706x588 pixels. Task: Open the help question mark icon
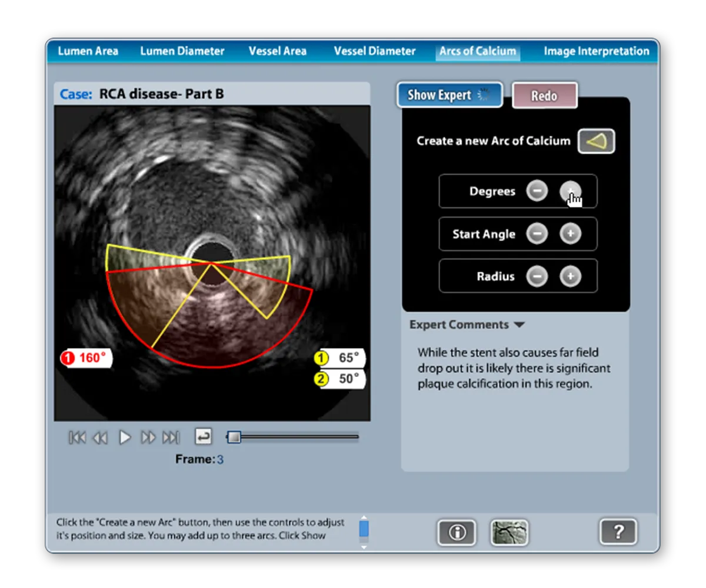tap(618, 532)
